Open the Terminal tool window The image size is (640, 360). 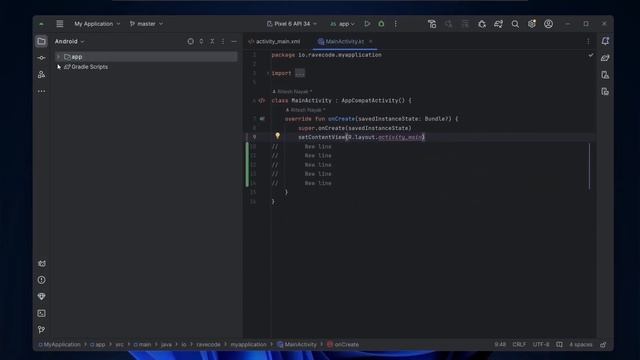(41, 313)
